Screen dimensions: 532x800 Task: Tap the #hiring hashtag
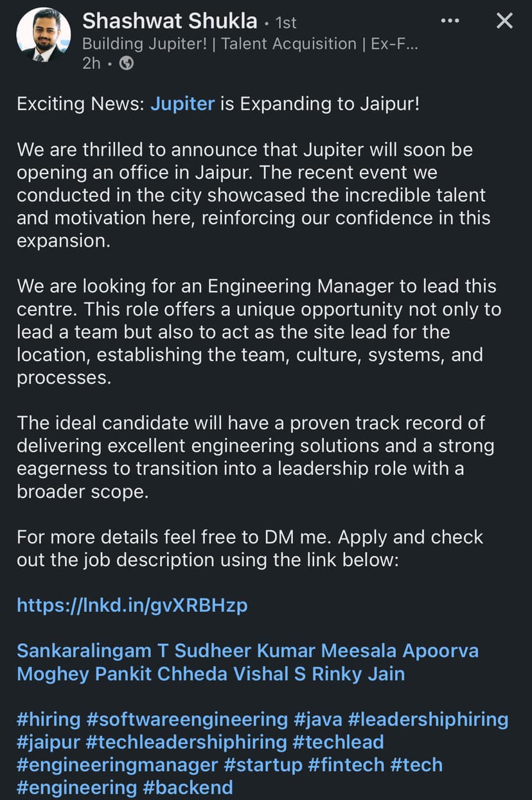pos(49,719)
